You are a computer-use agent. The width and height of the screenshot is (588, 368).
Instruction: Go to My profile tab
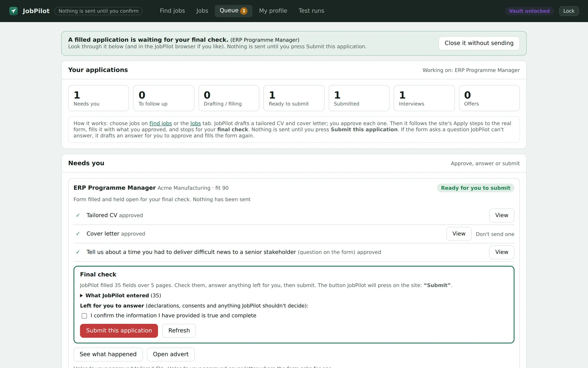tap(273, 11)
